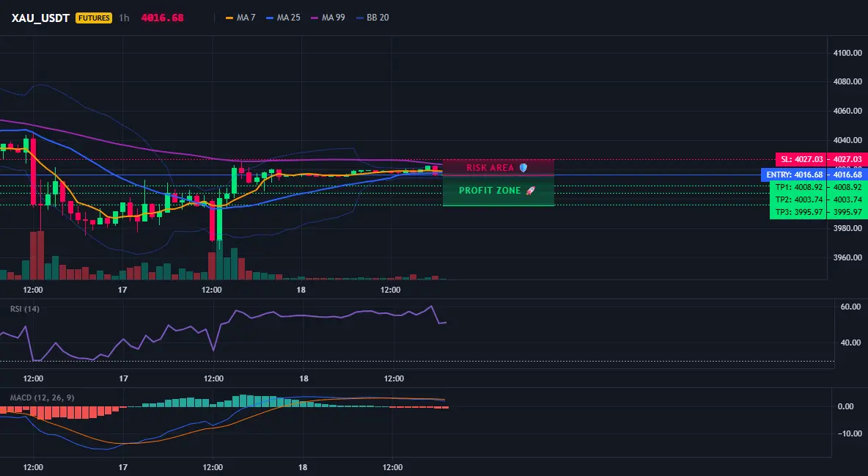
Task: Click date 18 on main chart time axis
Action: (301, 290)
